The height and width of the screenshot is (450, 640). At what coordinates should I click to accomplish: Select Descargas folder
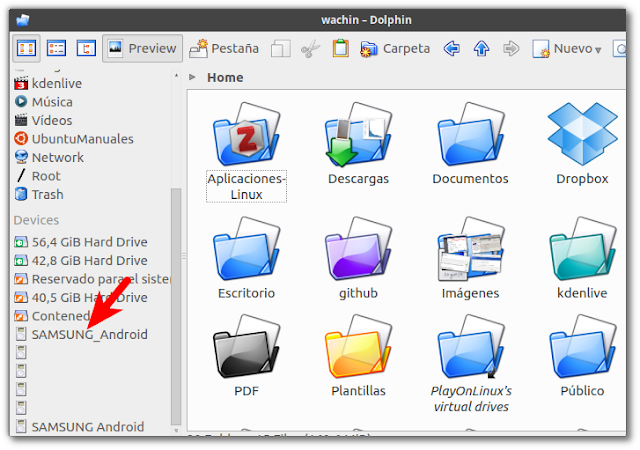[358, 144]
